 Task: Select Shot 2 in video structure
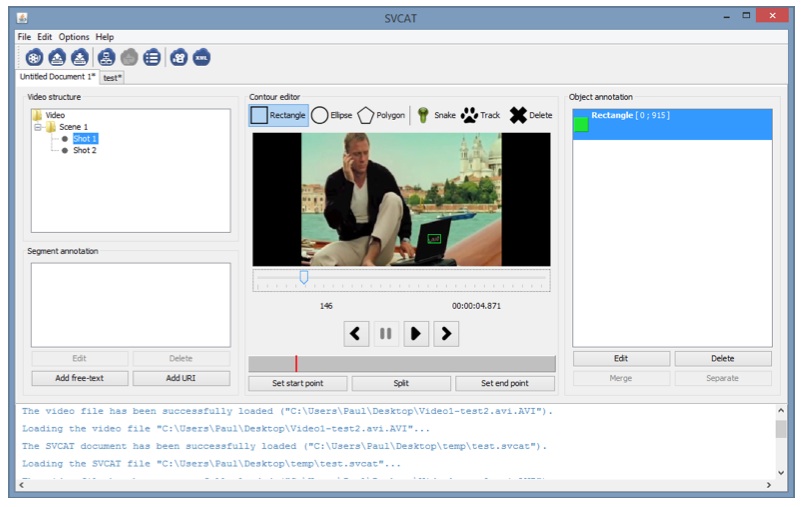[84, 150]
